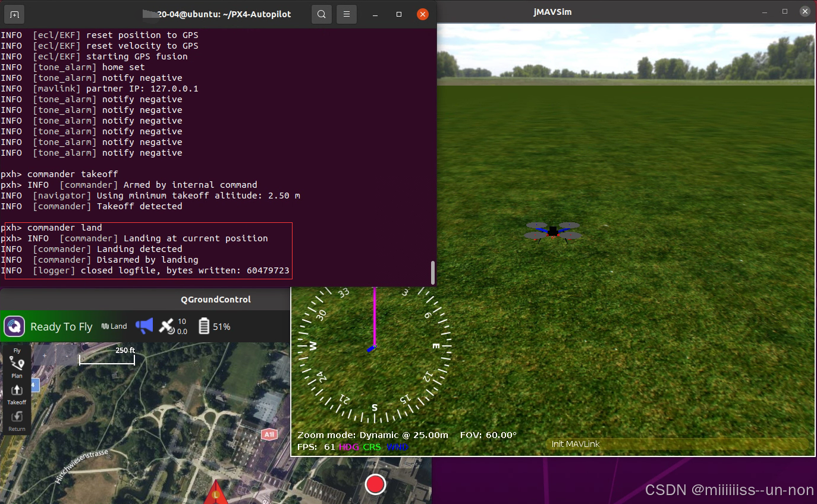Click 'Zoom mode: Dynamic @ 25.00m' text

pos(373,435)
